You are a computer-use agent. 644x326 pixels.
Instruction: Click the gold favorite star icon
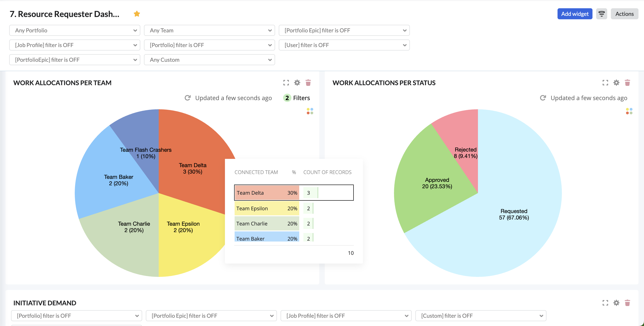coord(137,14)
